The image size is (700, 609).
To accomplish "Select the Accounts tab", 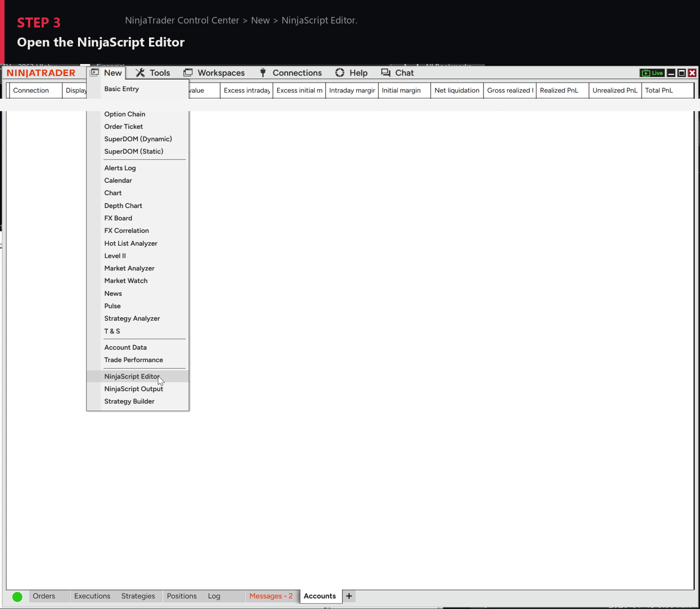I will tap(320, 596).
